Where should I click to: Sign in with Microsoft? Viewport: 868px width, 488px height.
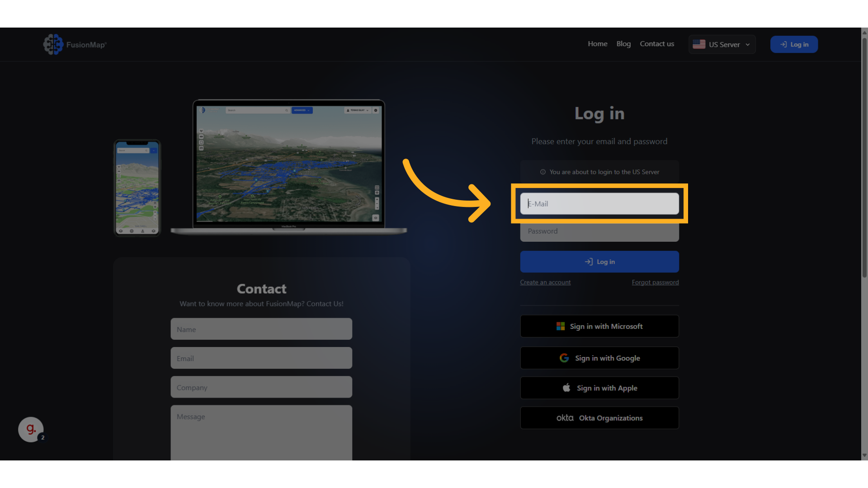tap(599, 326)
